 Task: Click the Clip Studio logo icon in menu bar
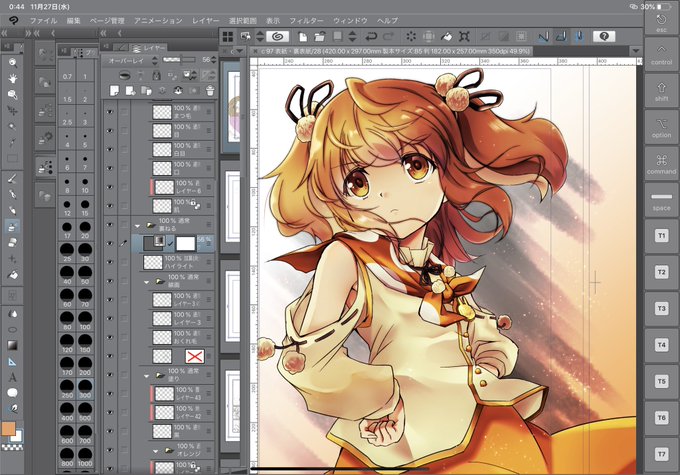tap(13, 20)
